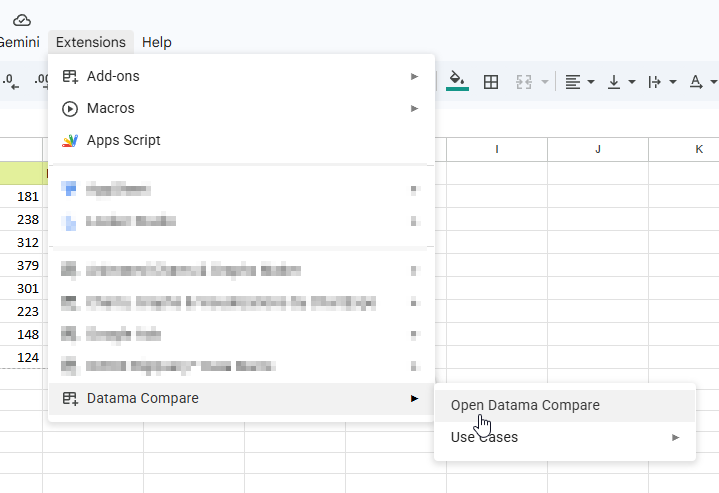The width and height of the screenshot is (719, 493).
Task: Open Add-ons submenu
Action: (x=241, y=76)
